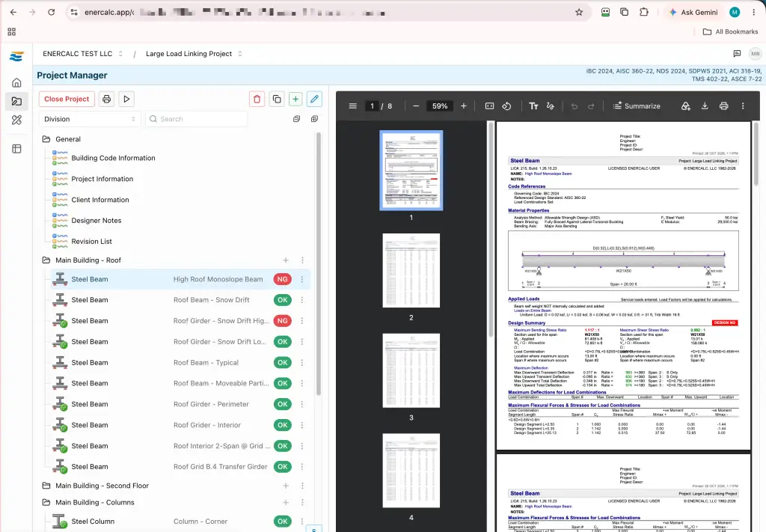The image size is (766, 532).
Task: Click the browser bookmark star icon
Action: [x=579, y=12]
